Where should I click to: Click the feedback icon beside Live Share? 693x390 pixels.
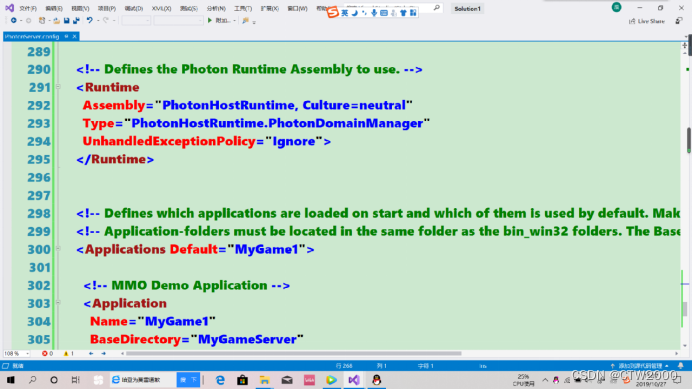679,21
